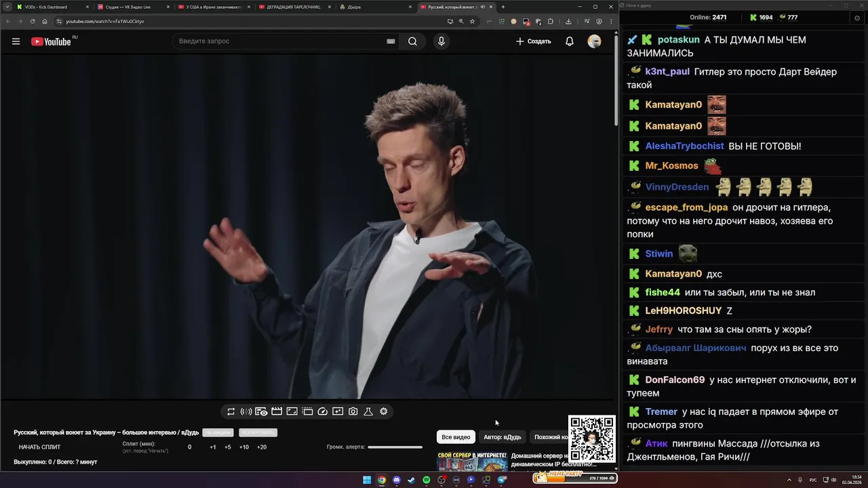
Task: Click the loop icon in the player toolbar
Action: (231, 411)
